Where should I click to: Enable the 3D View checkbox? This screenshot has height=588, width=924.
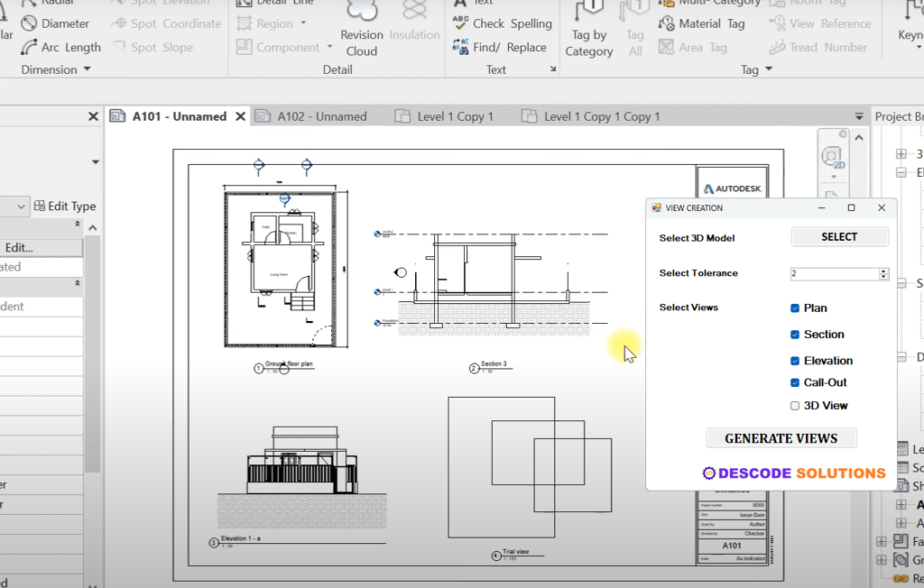coord(794,406)
